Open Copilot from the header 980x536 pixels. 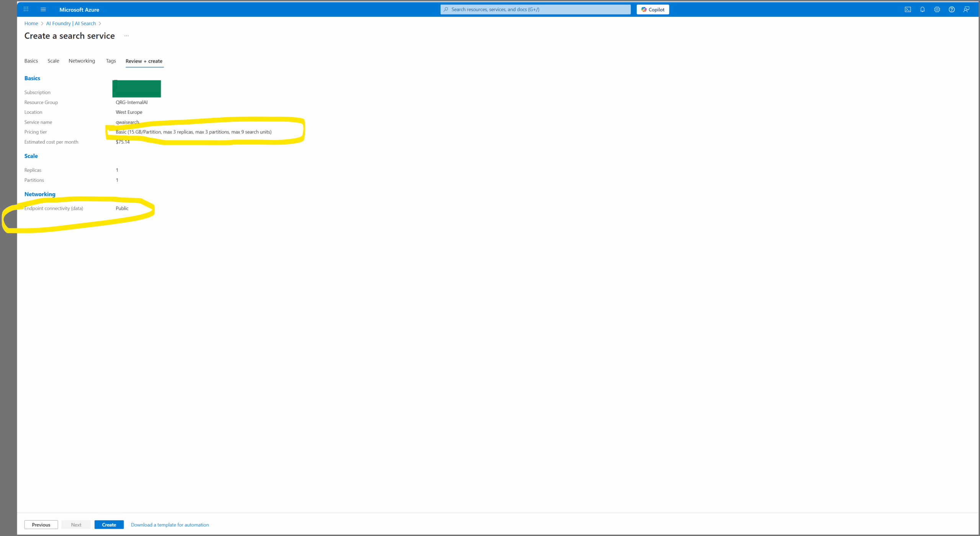(652, 10)
